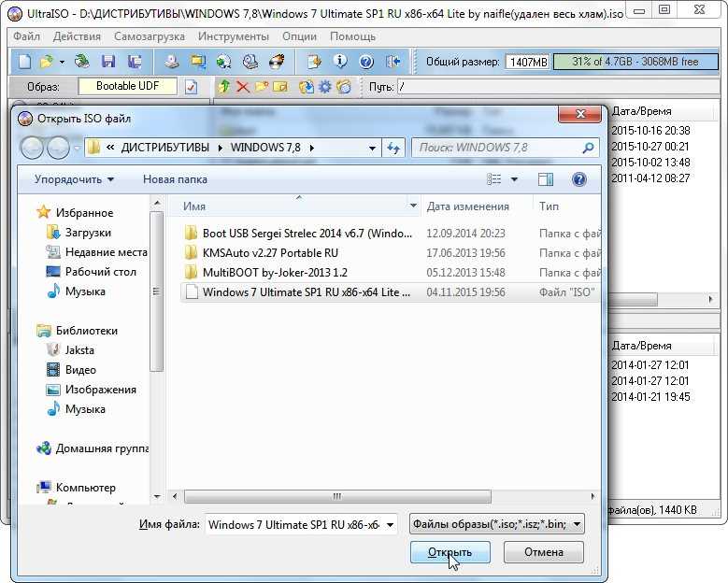728x583 pixels.
Task: Open the Действия menu
Action: 77,36
